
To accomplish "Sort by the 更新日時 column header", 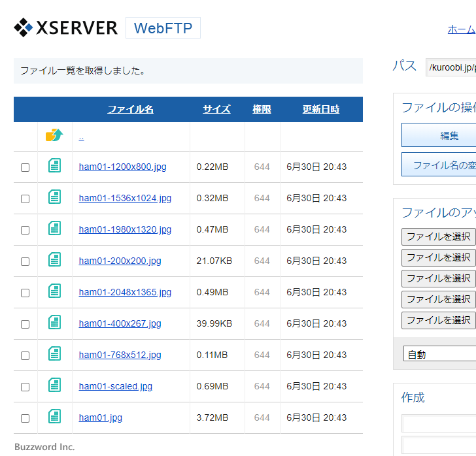I will pyautogui.click(x=321, y=109).
